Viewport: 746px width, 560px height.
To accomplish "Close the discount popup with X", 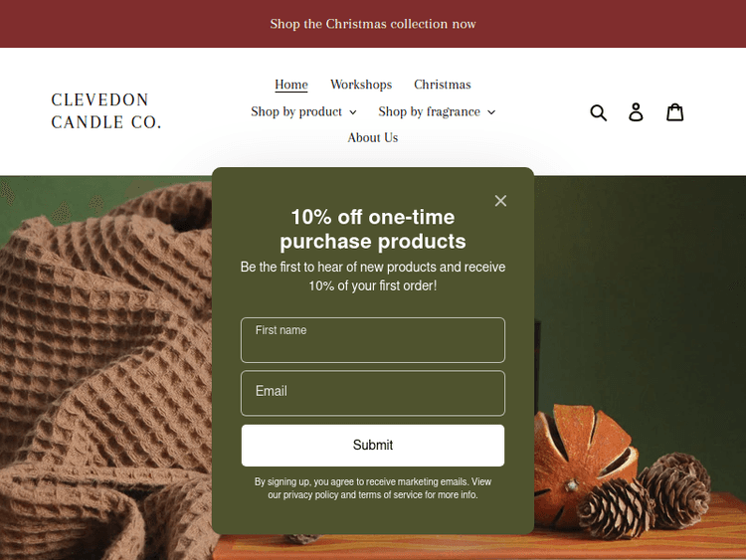I will click(x=500, y=201).
